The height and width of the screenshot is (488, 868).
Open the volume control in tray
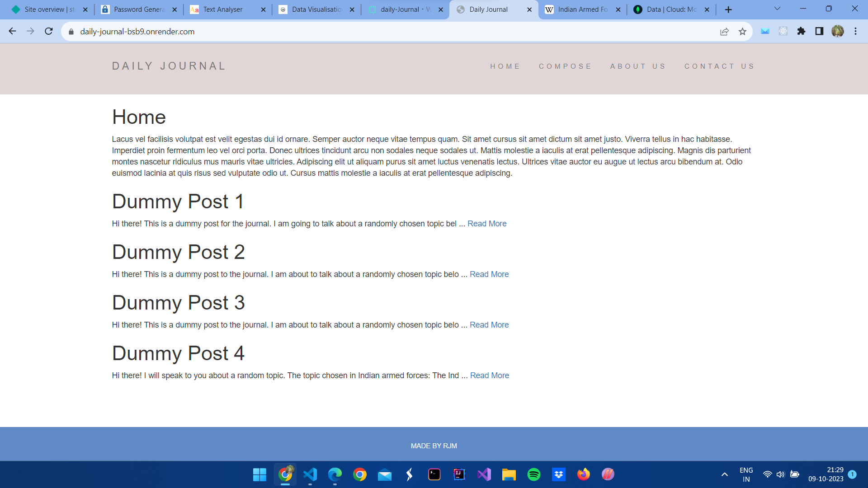coord(780,474)
